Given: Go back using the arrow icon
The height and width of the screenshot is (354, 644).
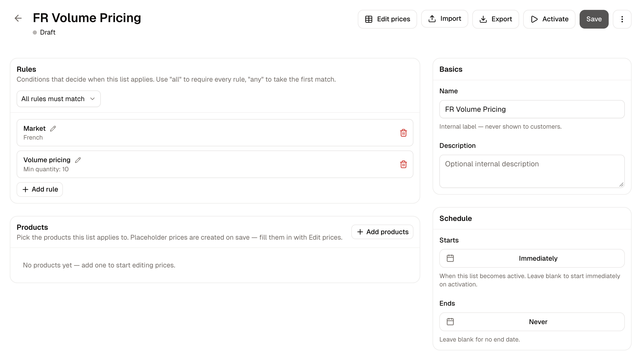Looking at the screenshot, I should pos(18,18).
